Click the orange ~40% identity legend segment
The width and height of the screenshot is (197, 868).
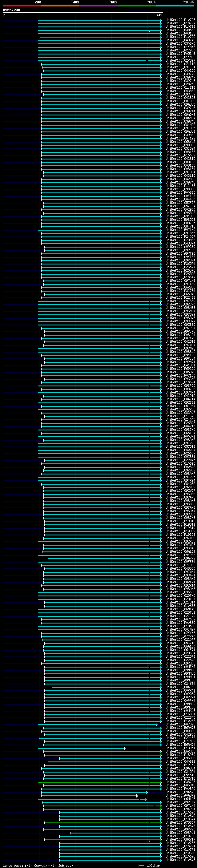60,6
